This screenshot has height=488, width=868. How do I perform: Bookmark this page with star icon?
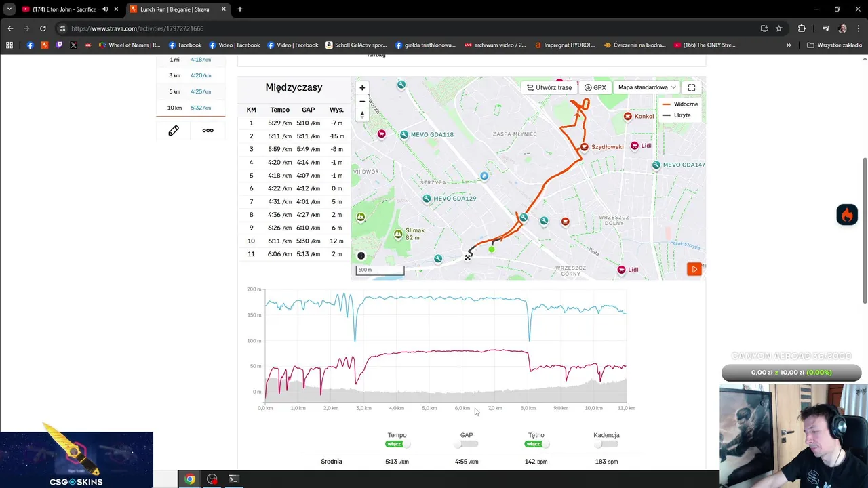pyautogui.click(x=779, y=28)
